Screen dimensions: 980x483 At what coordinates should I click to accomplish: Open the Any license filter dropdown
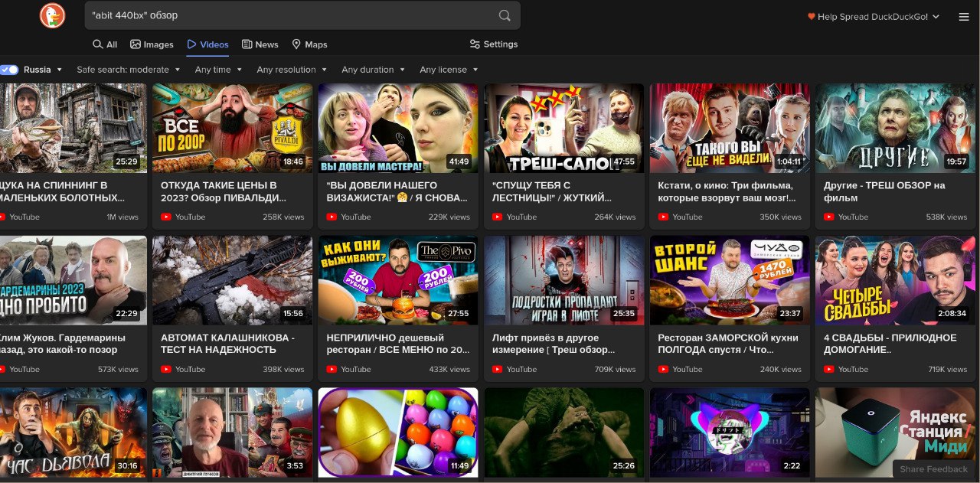[449, 70]
